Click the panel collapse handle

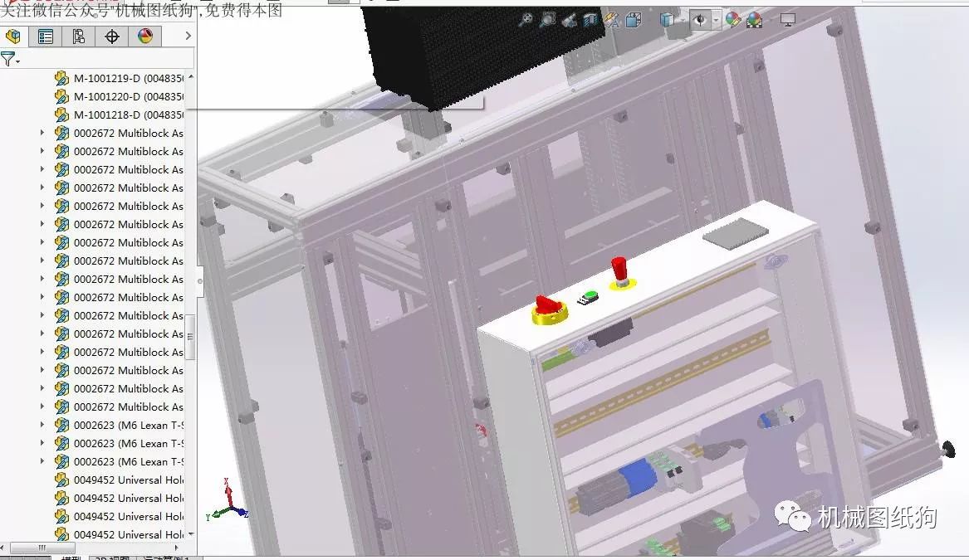point(199,281)
